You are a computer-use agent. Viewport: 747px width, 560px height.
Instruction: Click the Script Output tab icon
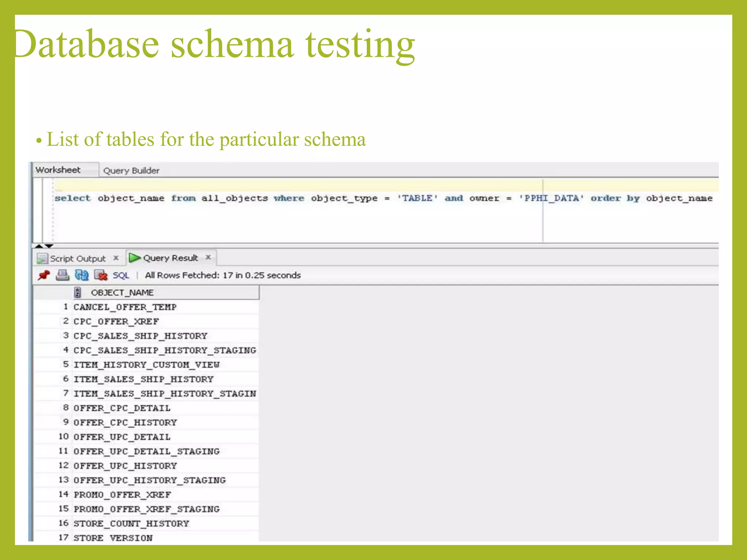[x=42, y=258]
